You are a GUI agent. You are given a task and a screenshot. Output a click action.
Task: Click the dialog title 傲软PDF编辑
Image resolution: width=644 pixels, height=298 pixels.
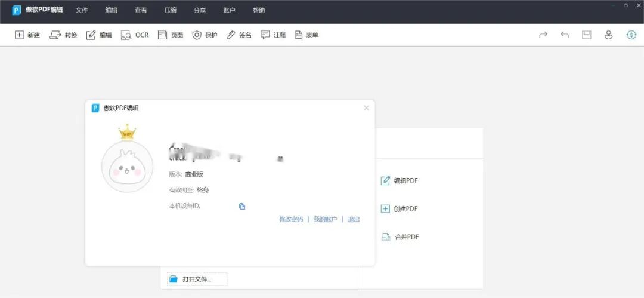pos(121,108)
